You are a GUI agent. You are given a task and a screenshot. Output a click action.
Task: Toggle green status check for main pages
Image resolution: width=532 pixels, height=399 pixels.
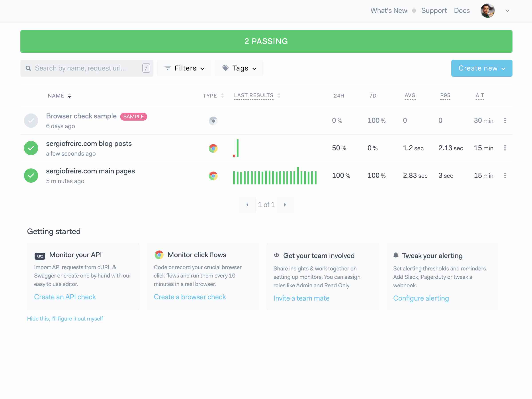pos(31,176)
